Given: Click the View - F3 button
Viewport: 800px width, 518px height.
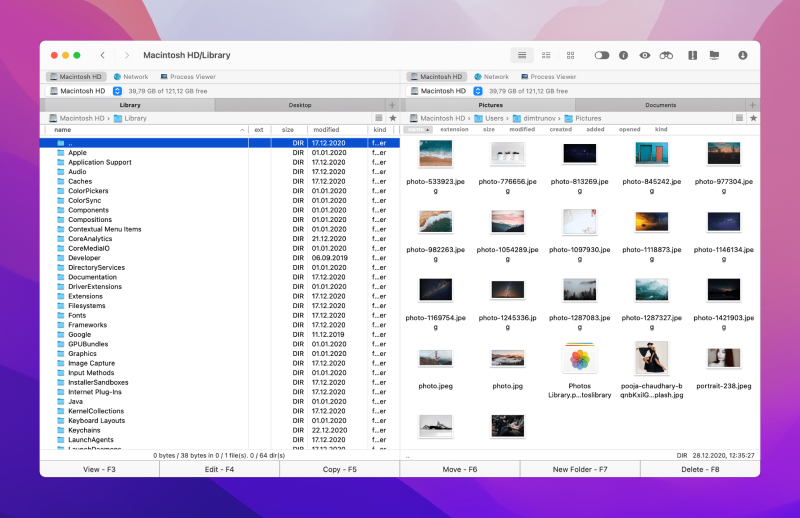Looking at the screenshot, I should pyautogui.click(x=99, y=469).
